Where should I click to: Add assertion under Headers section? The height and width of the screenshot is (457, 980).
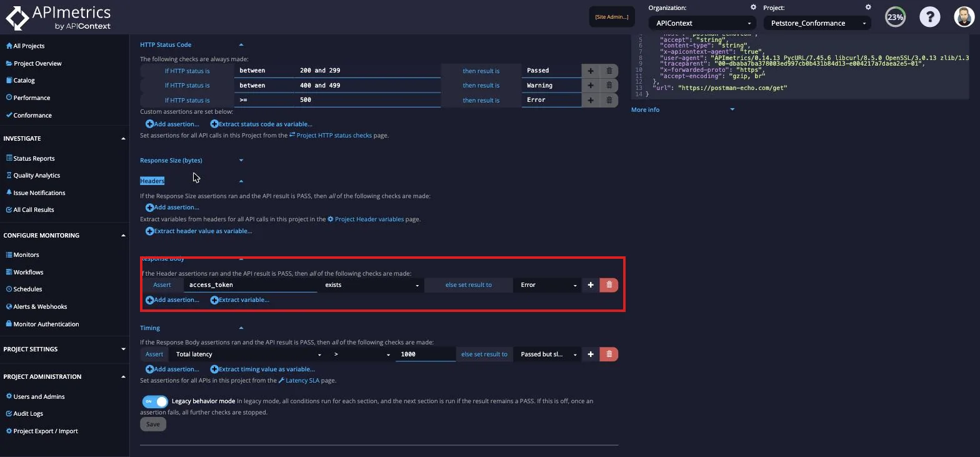[172, 207]
